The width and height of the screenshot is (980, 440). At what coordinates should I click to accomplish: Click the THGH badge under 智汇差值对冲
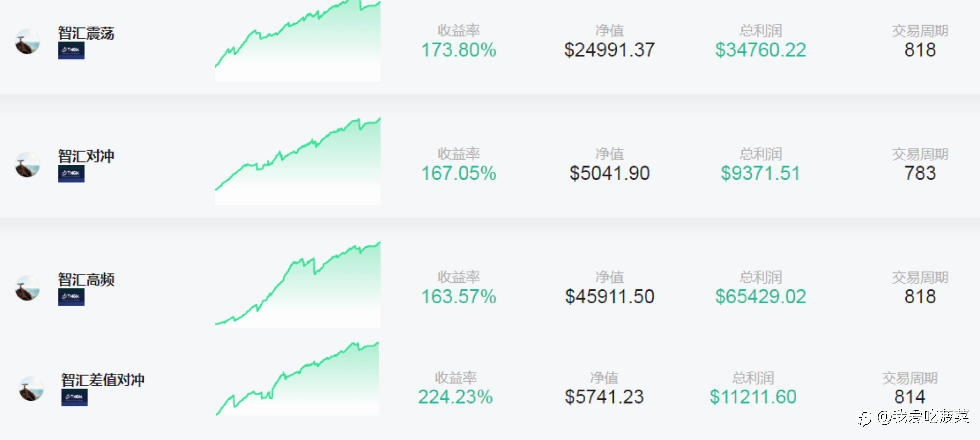pyautogui.click(x=75, y=397)
